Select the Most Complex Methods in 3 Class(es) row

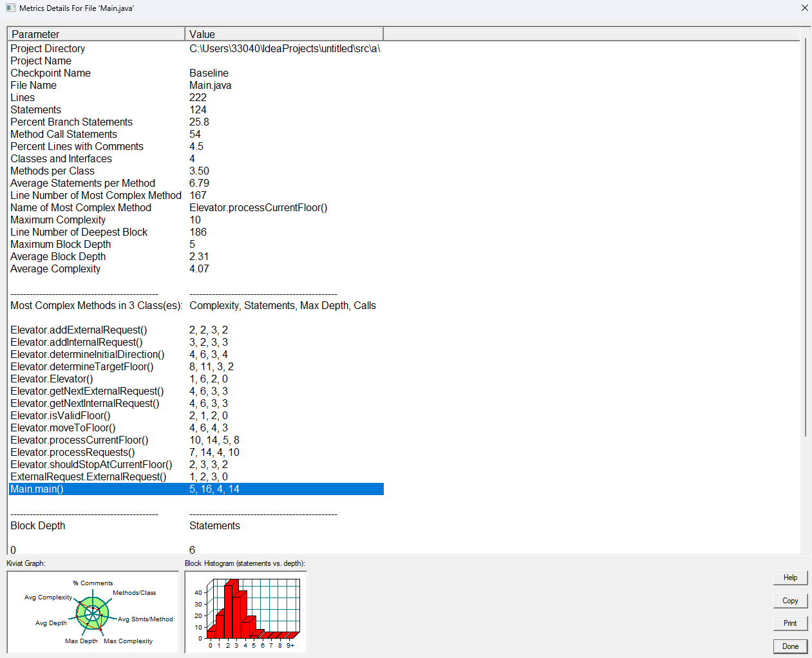click(x=196, y=306)
